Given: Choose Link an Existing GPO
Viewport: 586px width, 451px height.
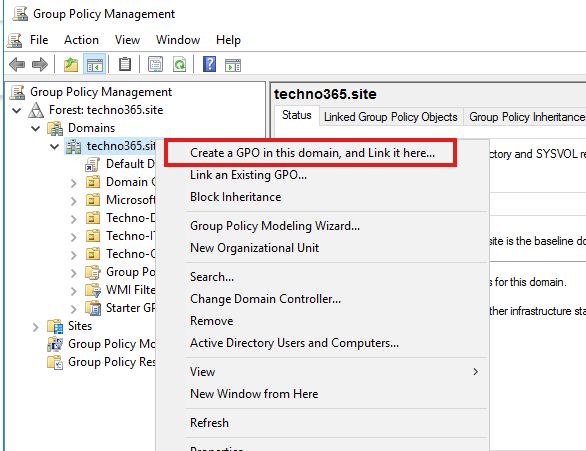Looking at the screenshot, I should [323, 175].
